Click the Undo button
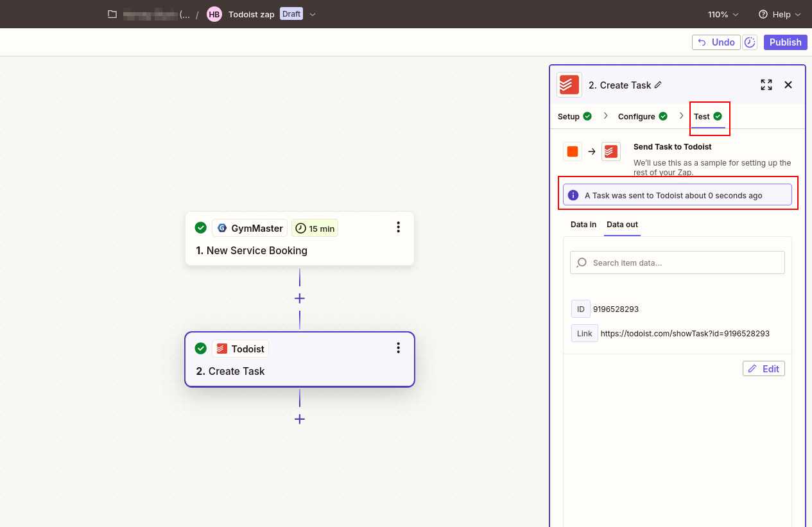This screenshot has width=812, height=527. click(716, 42)
